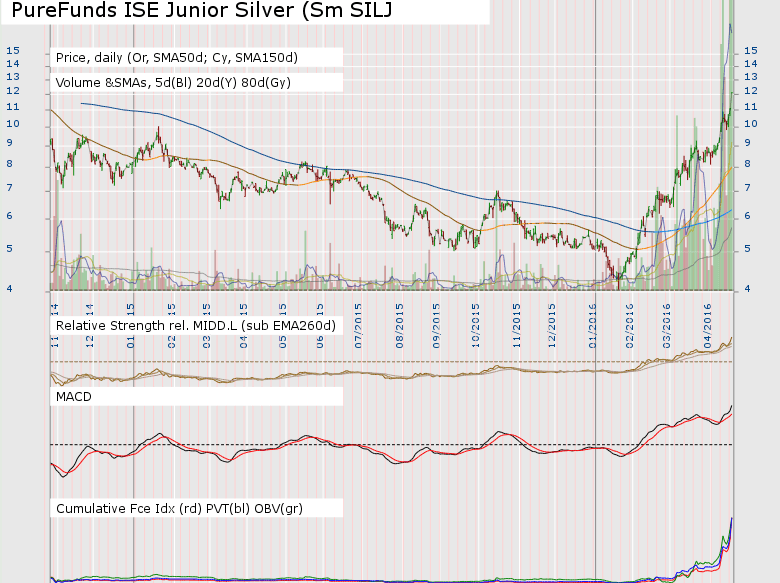Click the 02/2016 date axis label
The image size is (780, 583).
630,326
